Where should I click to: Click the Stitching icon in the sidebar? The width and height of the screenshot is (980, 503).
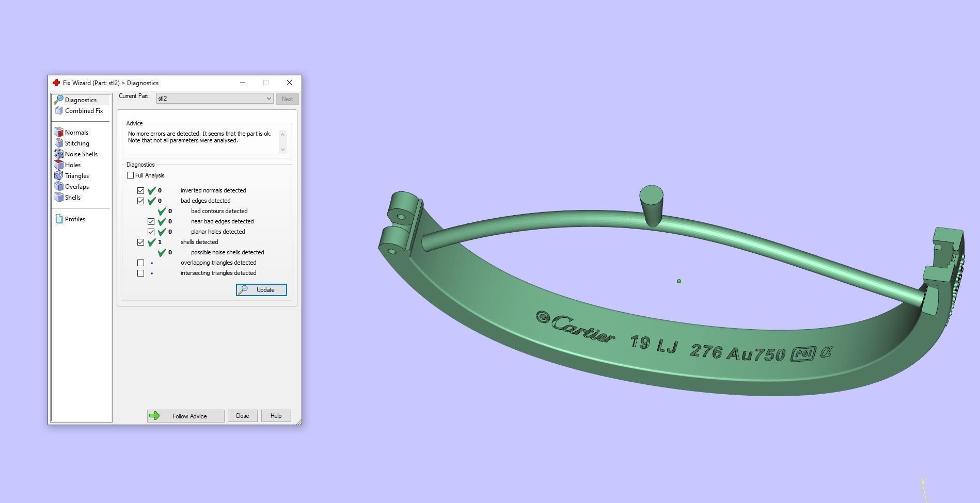coord(59,143)
